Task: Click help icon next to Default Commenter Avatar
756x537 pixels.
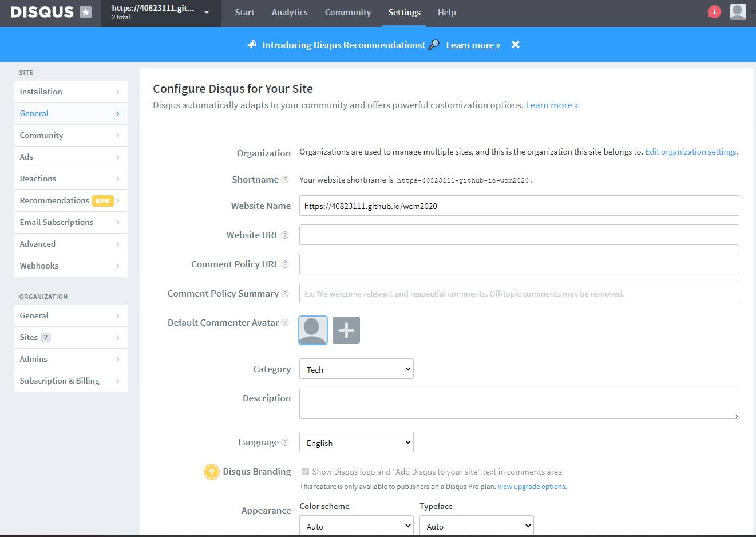Action: (285, 323)
